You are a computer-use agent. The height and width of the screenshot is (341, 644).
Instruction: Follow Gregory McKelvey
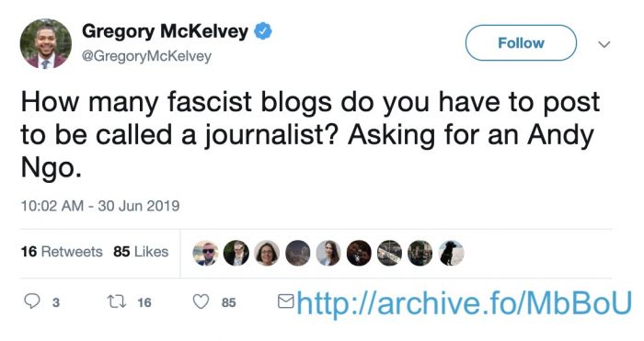[x=521, y=42]
